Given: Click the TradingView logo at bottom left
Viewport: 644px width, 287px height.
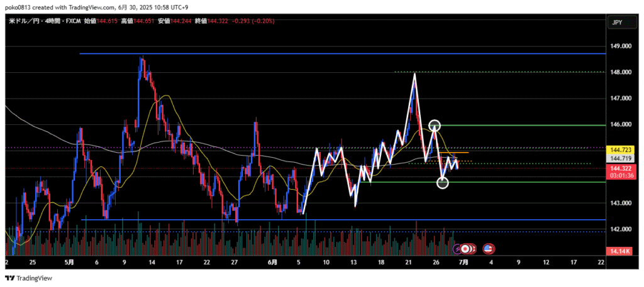Looking at the screenshot, I should pos(29,278).
